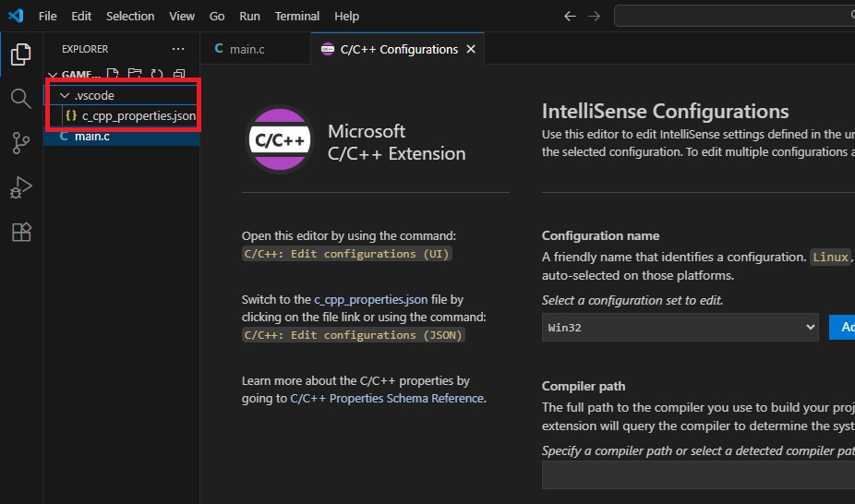This screenshot has height=504, width=855.
Task: Open the Search view
Action: pos(20,98)
